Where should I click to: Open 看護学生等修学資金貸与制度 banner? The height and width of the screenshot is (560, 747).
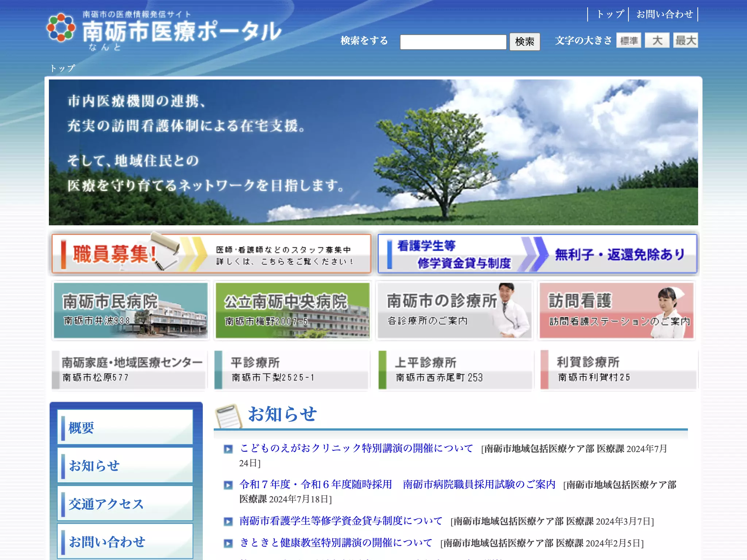click(x=537, y=254)
